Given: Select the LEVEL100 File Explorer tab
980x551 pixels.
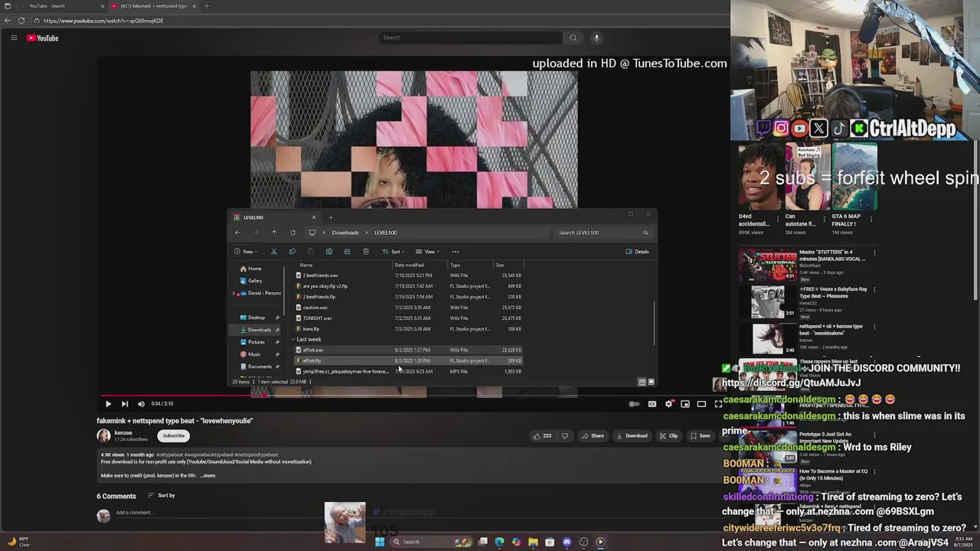Looking at the screenshot, I should (276, 217).
